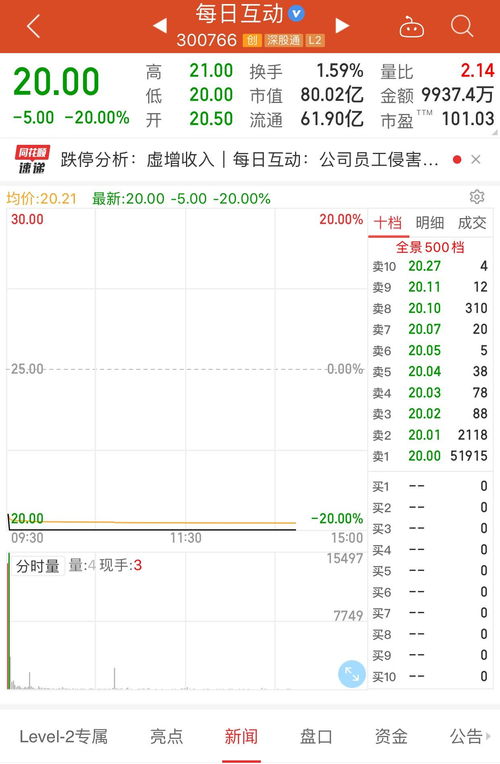Tap the 分时量 volume indicator label

38,566
